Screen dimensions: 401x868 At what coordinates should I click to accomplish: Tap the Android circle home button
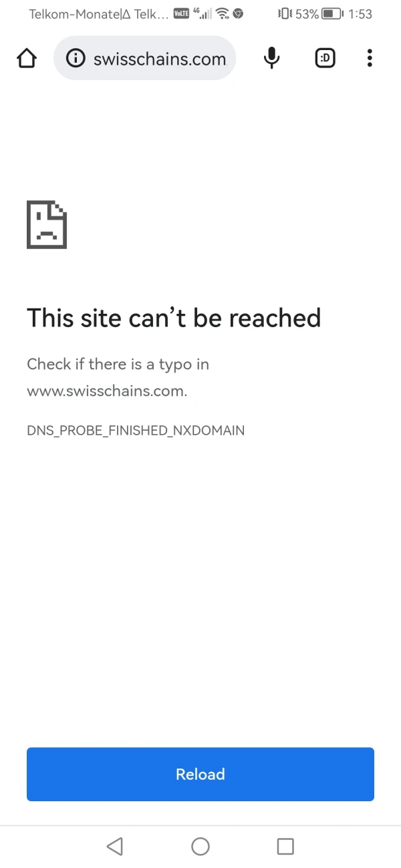[x=200, y=847]
